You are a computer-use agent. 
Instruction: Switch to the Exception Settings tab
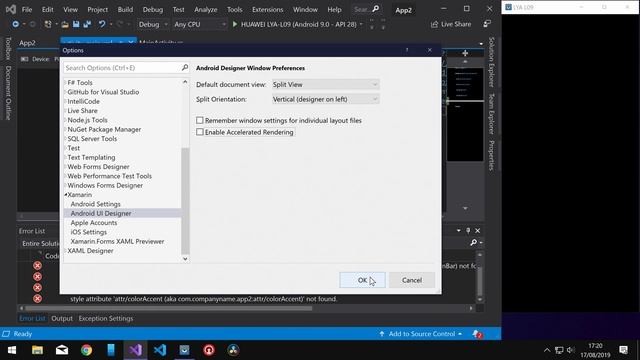[106, 318]
